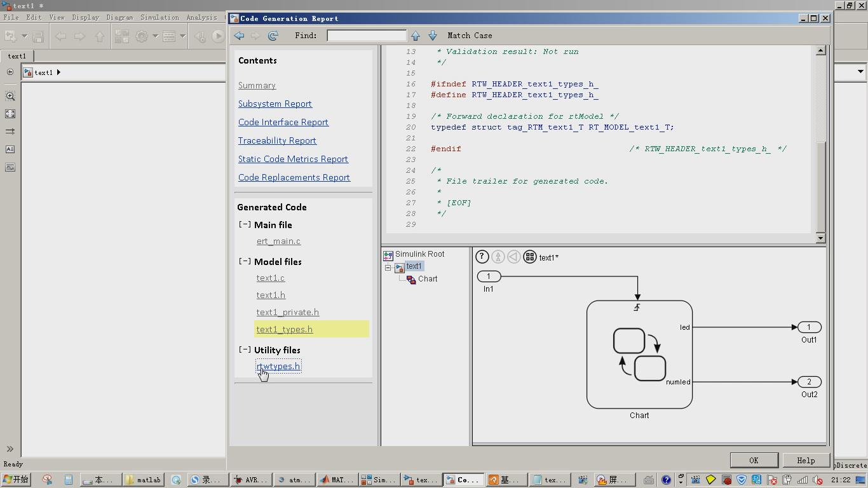Click Fit to View palette icon
Screen dimensions: 868x488
pyautogui.click(x=10, y=114)
